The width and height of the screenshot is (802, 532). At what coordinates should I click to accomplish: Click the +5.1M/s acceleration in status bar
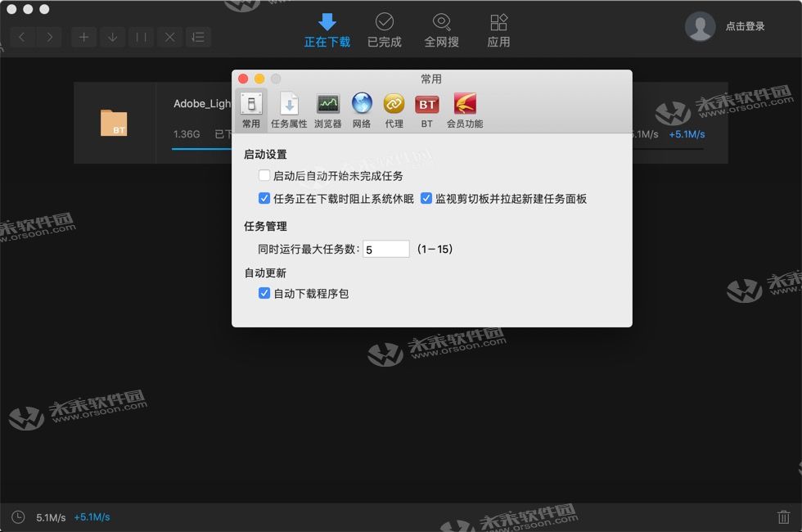92,517
